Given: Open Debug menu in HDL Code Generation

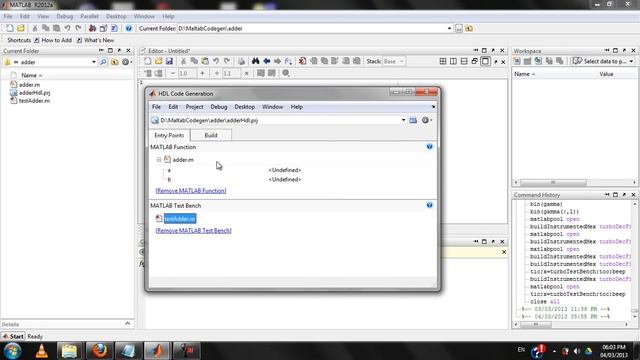Looking at the screenshot, I should 219,107.
